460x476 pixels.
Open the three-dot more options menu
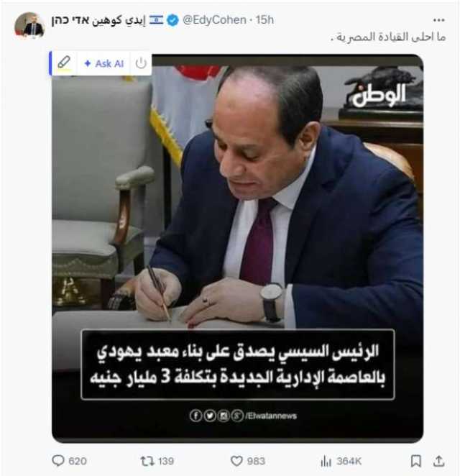pyautogui.click(x=438, y=20)
